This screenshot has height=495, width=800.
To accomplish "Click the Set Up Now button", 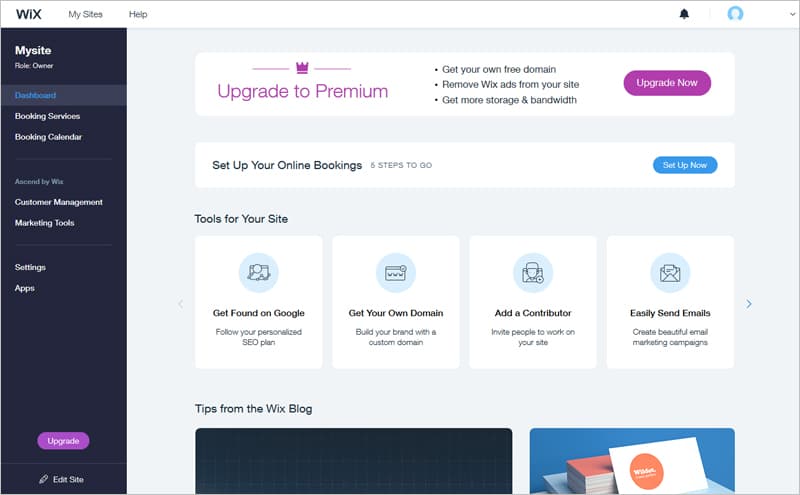I will [x=685, y=165].
